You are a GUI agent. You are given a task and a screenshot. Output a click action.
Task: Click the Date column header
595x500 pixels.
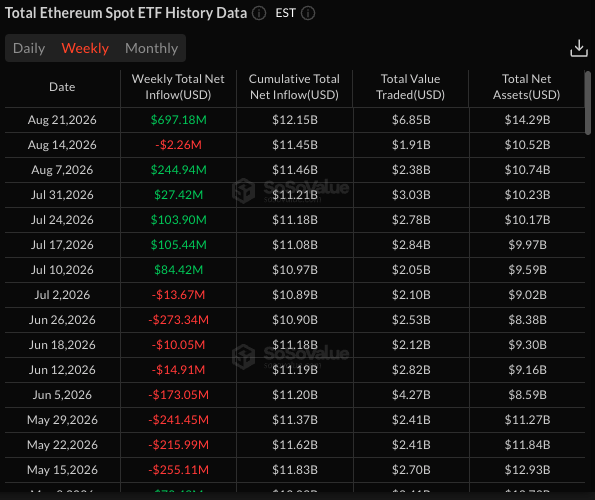pos(62,87)
